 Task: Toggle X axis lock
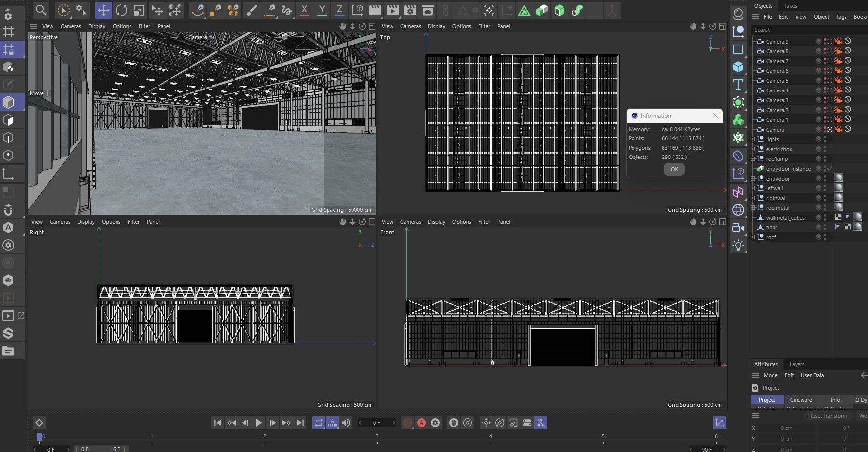(x=304, y=10)
